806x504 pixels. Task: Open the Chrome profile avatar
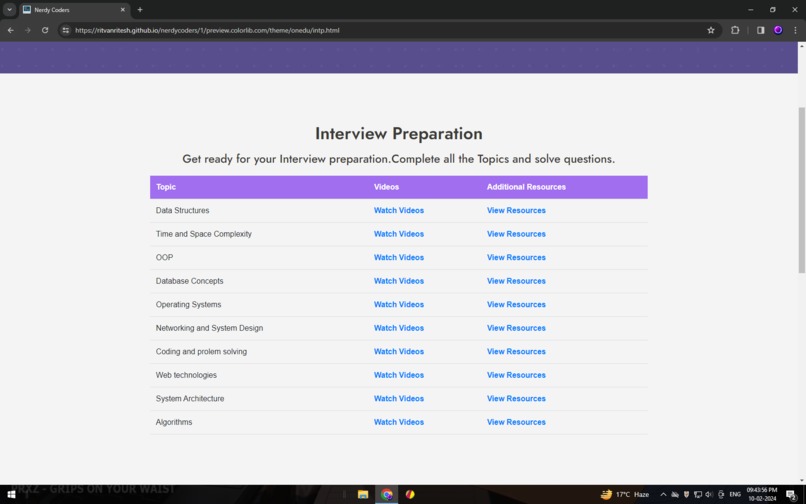click(778, 30)
